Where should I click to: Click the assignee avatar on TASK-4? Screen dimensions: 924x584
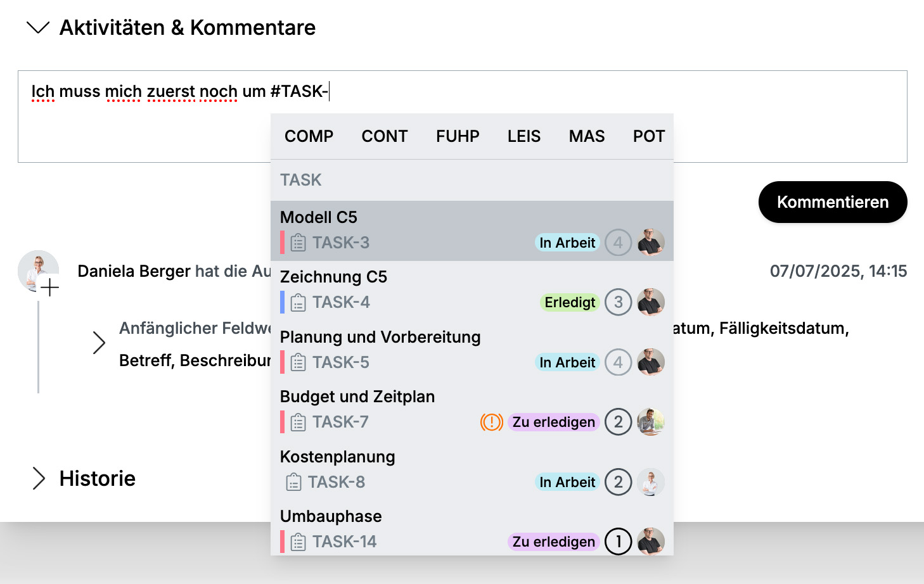click(651, 302)
